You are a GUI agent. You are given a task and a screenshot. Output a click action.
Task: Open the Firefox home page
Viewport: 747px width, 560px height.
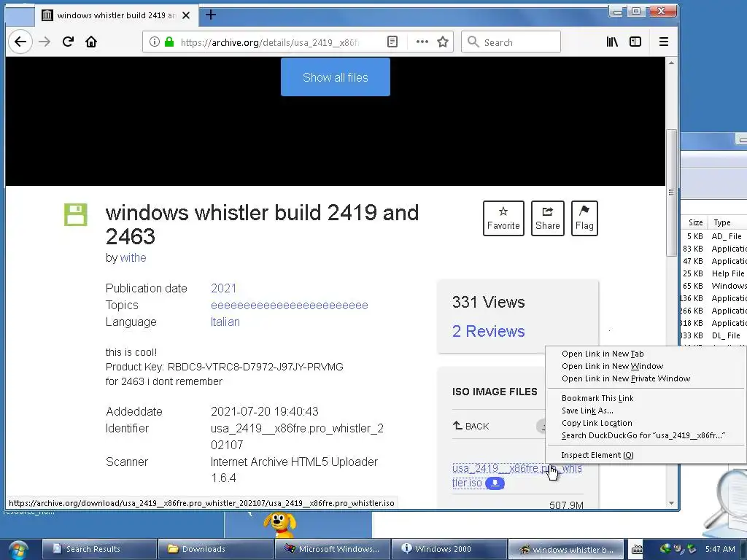(x=91, y=42)
